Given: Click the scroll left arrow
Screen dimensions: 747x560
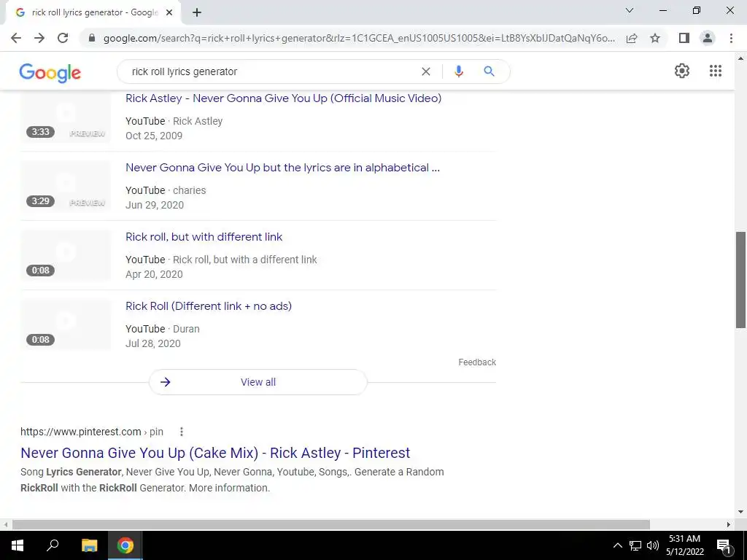Looking at the screenshot, I should [5, 524].
